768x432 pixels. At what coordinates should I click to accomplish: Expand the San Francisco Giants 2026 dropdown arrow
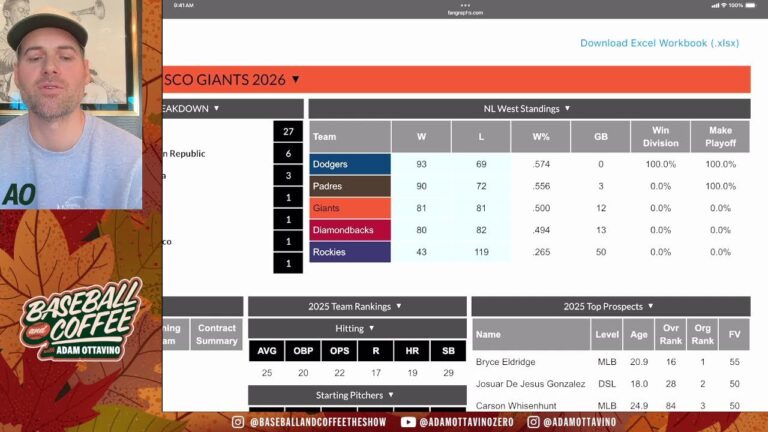point(295,80)
